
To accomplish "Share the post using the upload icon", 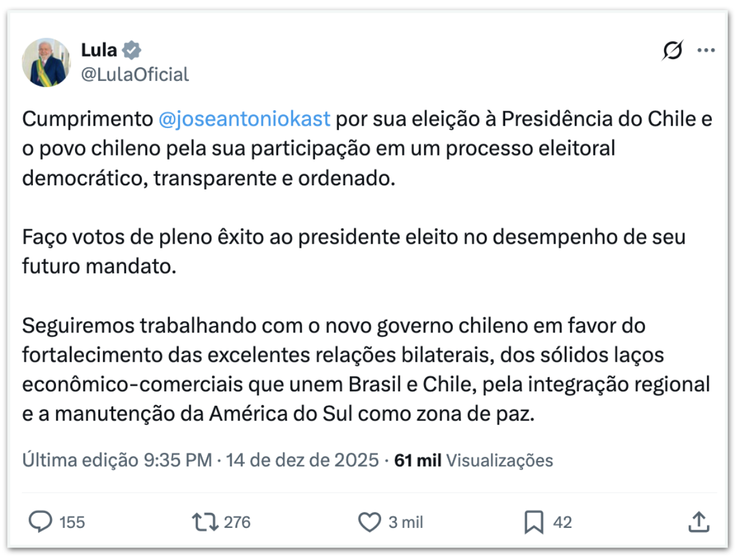I will coord(699,522).
